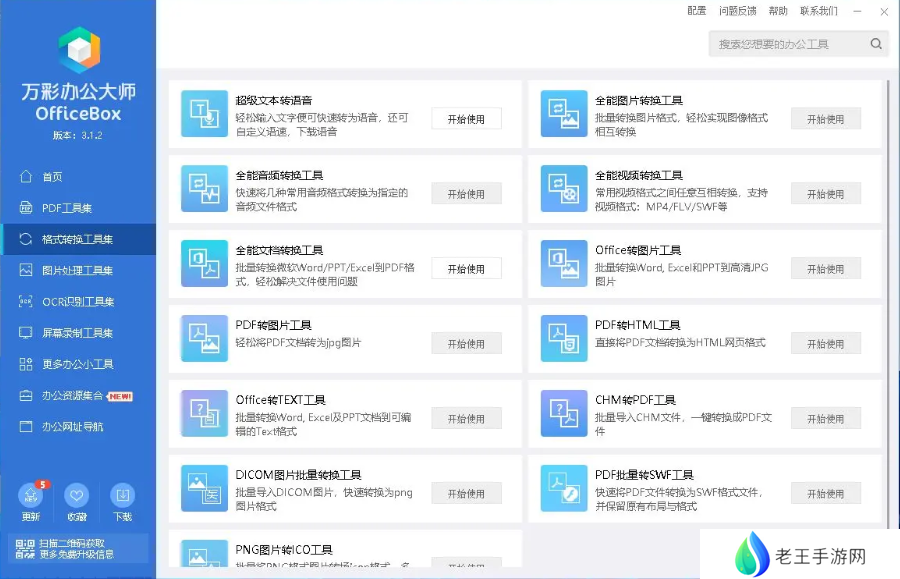Click the 下载 download icon
900x579 pixels.
point(123,496)
